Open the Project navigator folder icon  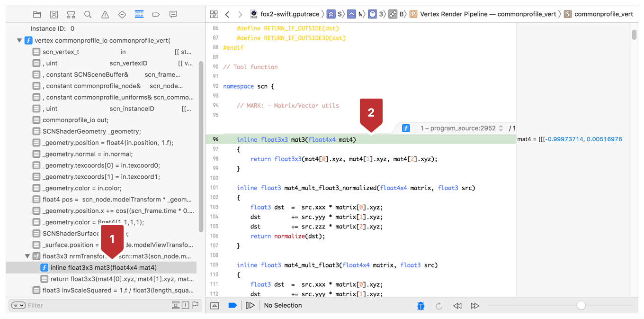tap(37, 15)
